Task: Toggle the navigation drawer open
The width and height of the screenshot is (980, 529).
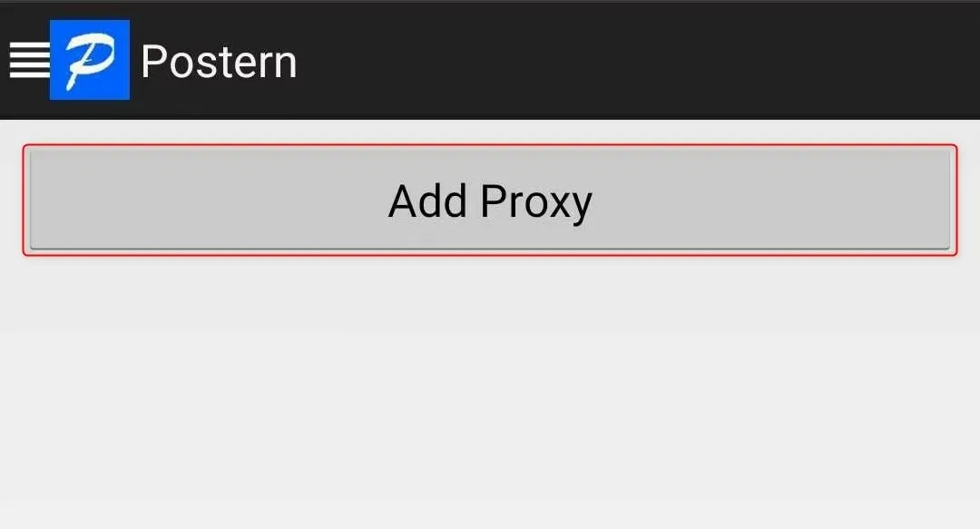Action: click(x=28, y=61)
